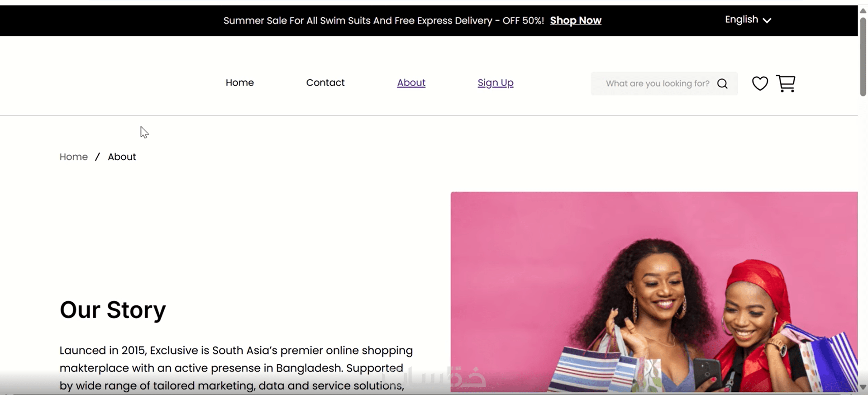Focus the 'What are you looking for?' field

(657, 84)
